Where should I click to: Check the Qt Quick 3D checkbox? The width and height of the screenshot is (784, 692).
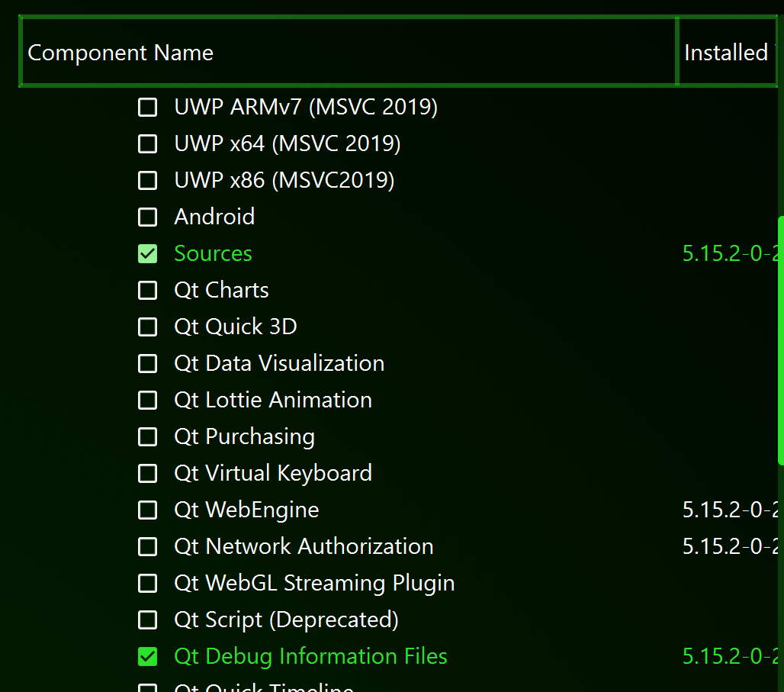147,327
